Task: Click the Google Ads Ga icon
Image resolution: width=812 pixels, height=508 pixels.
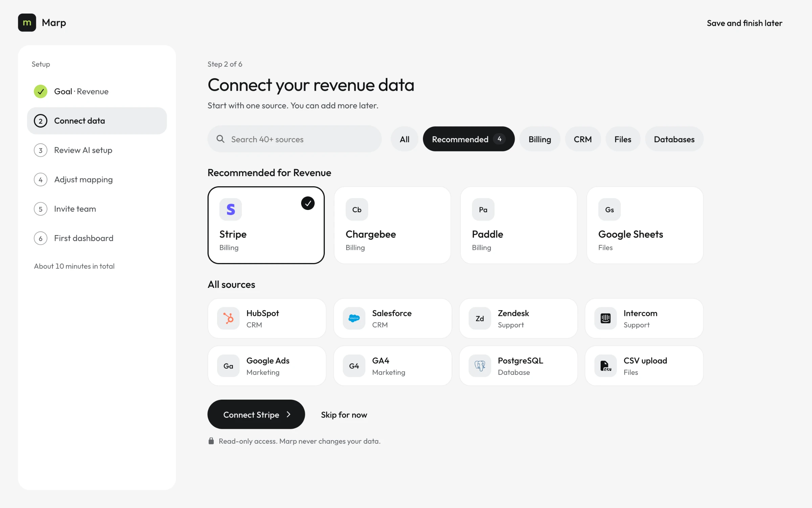Action: pos(228,366)
